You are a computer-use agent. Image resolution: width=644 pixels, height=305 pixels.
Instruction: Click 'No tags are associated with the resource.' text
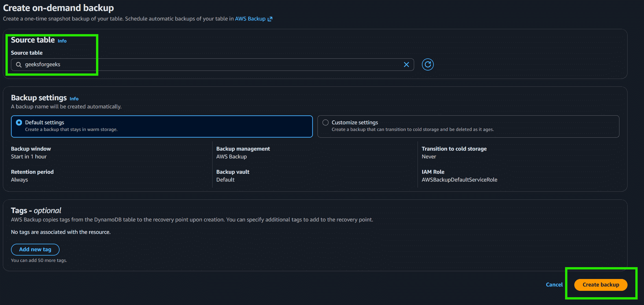point(61,232)
